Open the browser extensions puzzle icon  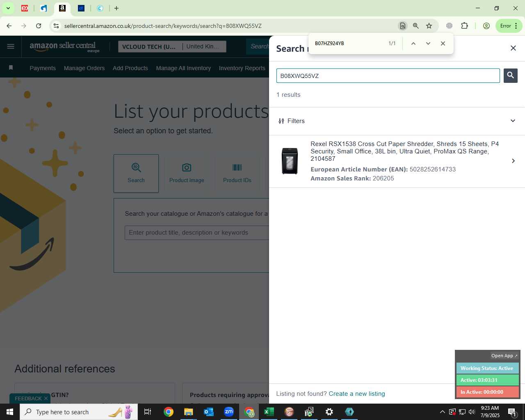[x=464, y=26]
